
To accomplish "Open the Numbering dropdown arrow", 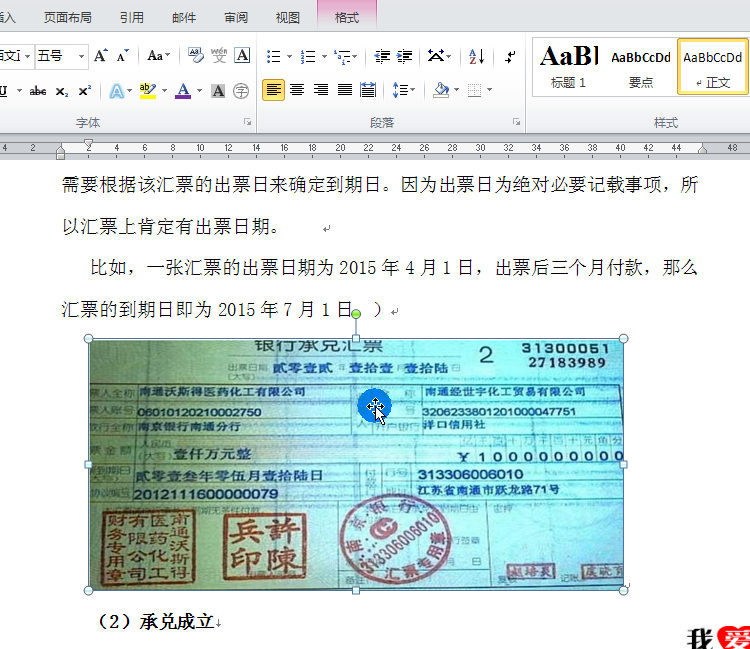I will click(x=324, y=56).
